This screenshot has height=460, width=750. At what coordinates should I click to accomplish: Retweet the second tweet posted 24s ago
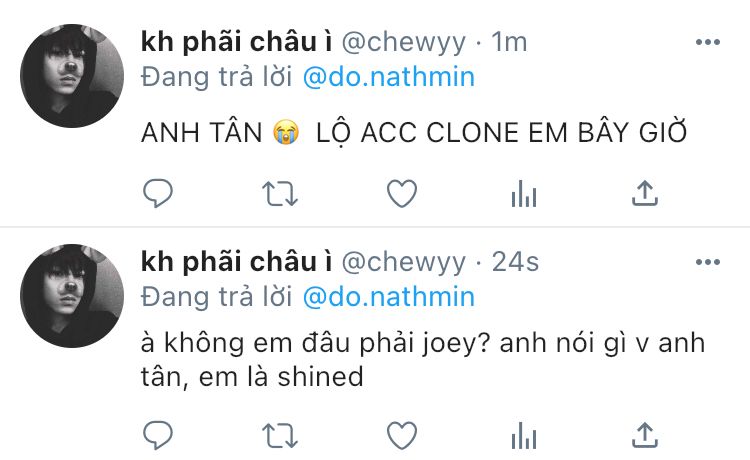280,436
